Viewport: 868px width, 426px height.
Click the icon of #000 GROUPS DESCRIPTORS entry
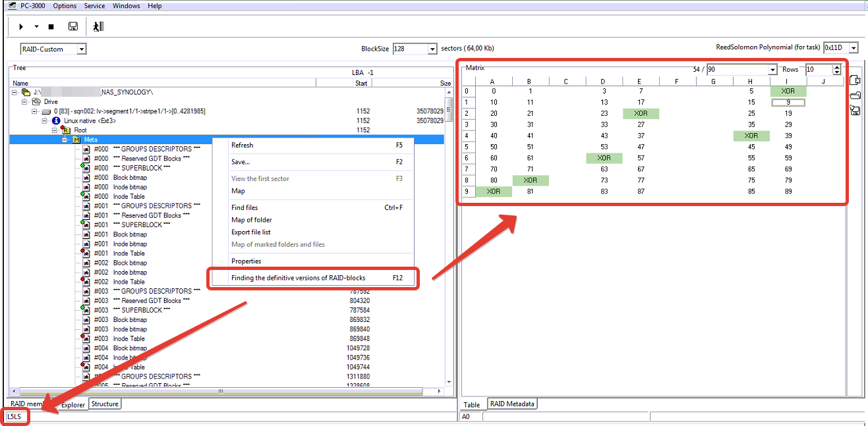[86, 149]
